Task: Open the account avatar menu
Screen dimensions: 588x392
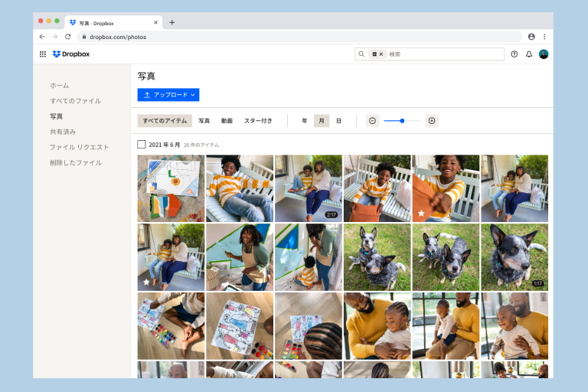Action: pyautogui.click(x=544, y=54)
